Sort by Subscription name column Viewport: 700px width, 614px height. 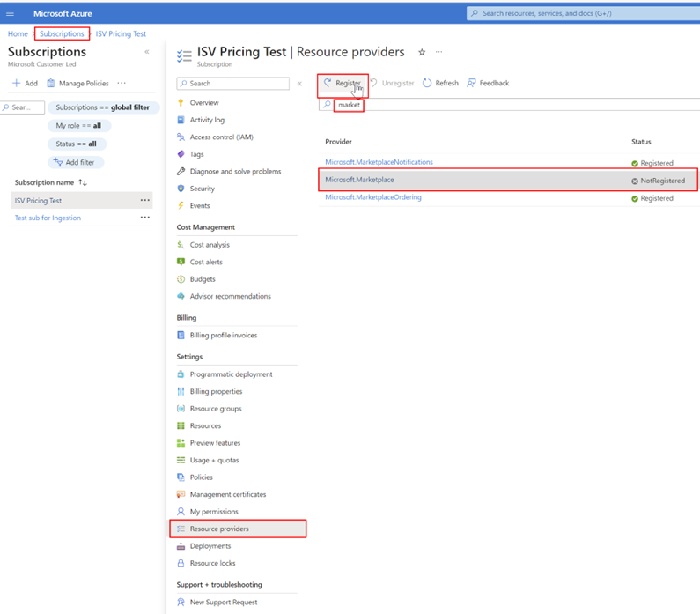(x=51, y=182)
